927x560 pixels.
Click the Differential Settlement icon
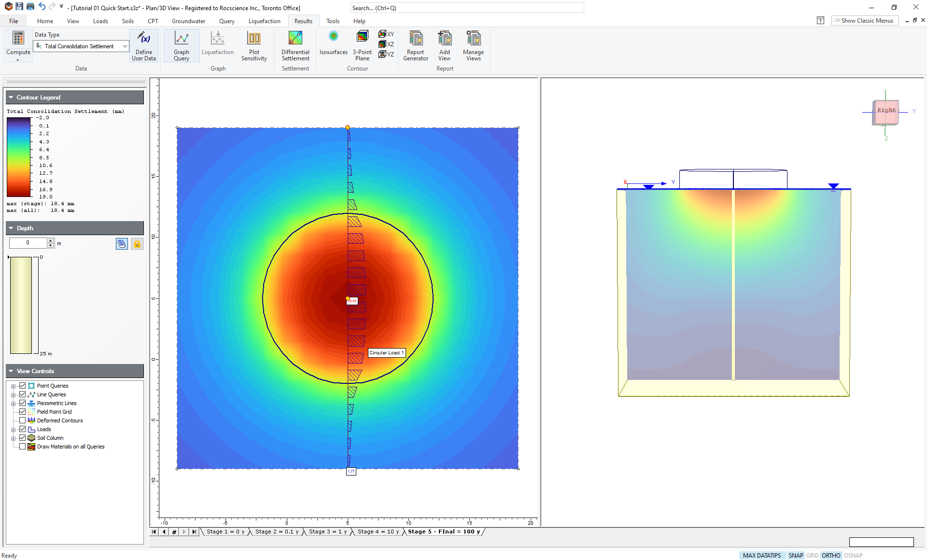[x=295, y=45]
